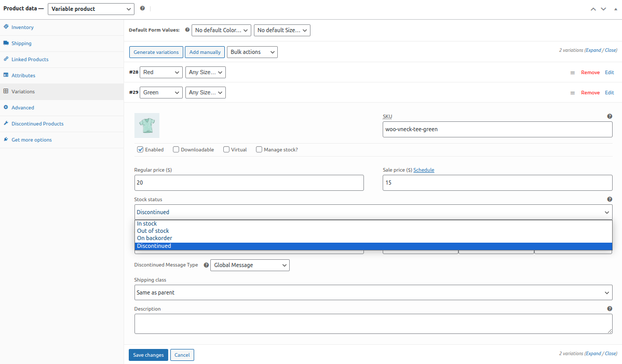Viewport: 622px width, 364px height.
Task: Open the Discontinued Products tab
Action: tap(37, 124)
